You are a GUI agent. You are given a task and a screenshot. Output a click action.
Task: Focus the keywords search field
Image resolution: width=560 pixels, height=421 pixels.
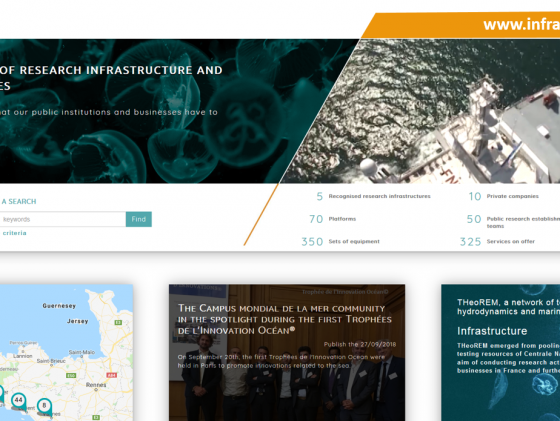tap(62, 219)
